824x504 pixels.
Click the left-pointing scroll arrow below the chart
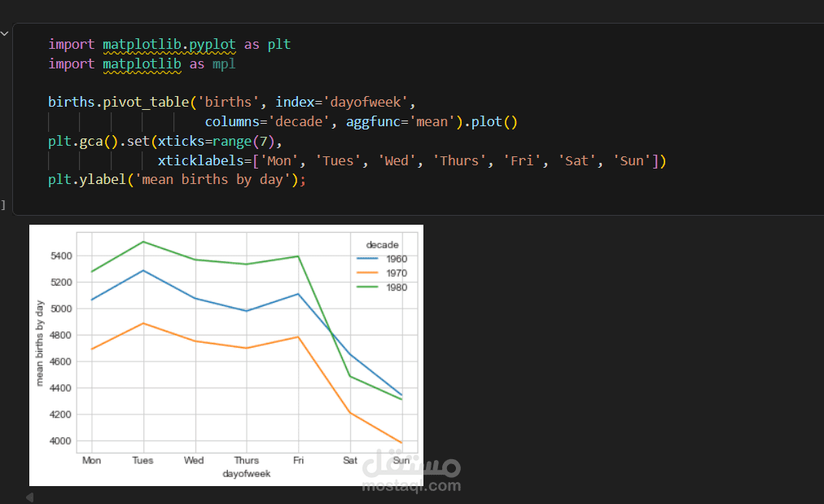29,497
